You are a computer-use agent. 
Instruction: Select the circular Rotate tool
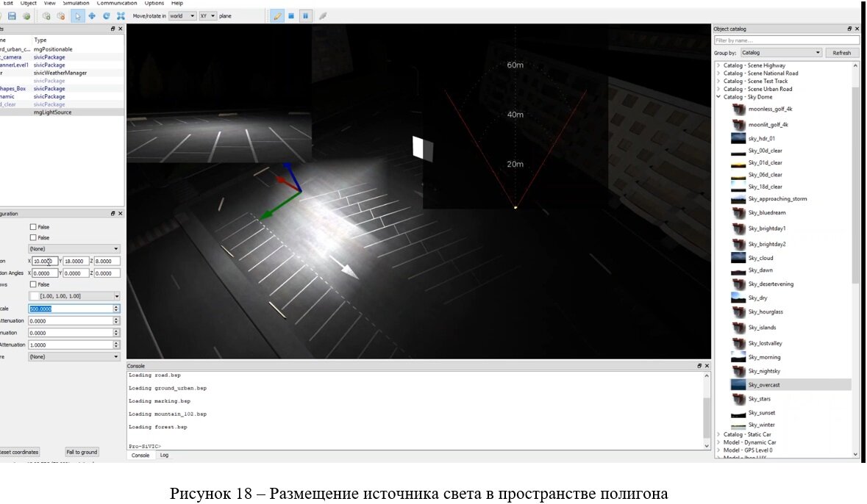pos(106,16)
